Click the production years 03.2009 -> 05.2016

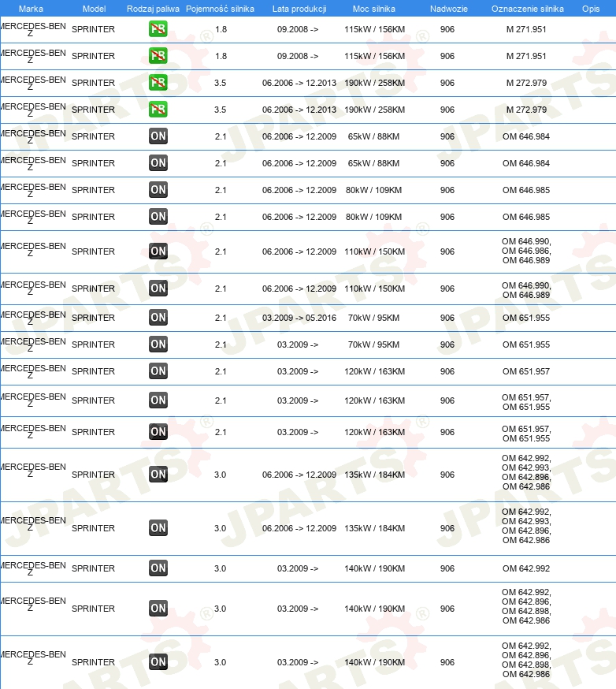click(x=299, y=318)
